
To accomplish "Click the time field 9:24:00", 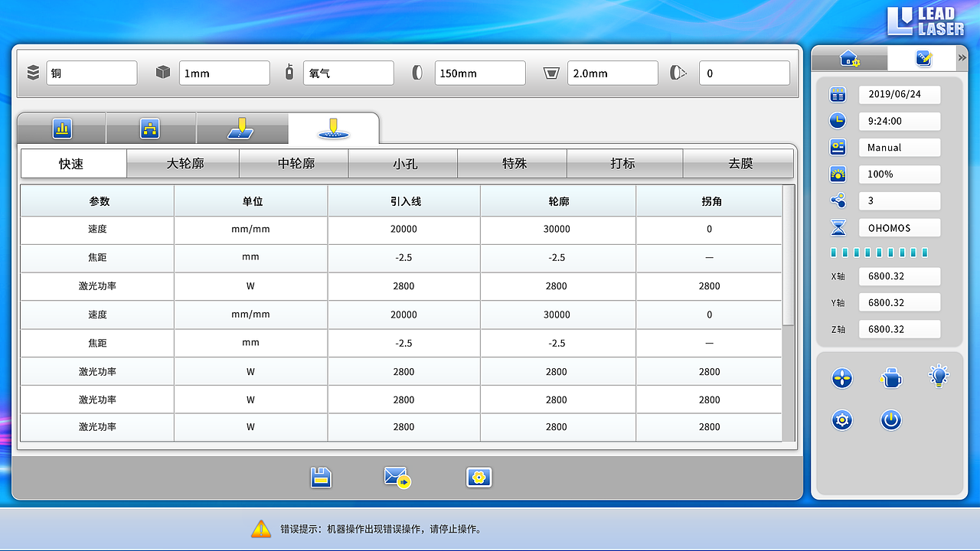I will 900,121.
